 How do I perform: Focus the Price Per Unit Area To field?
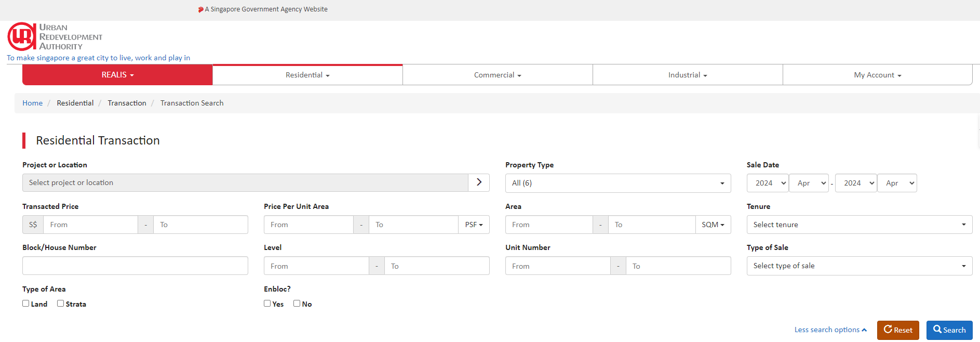coord(413,225)
